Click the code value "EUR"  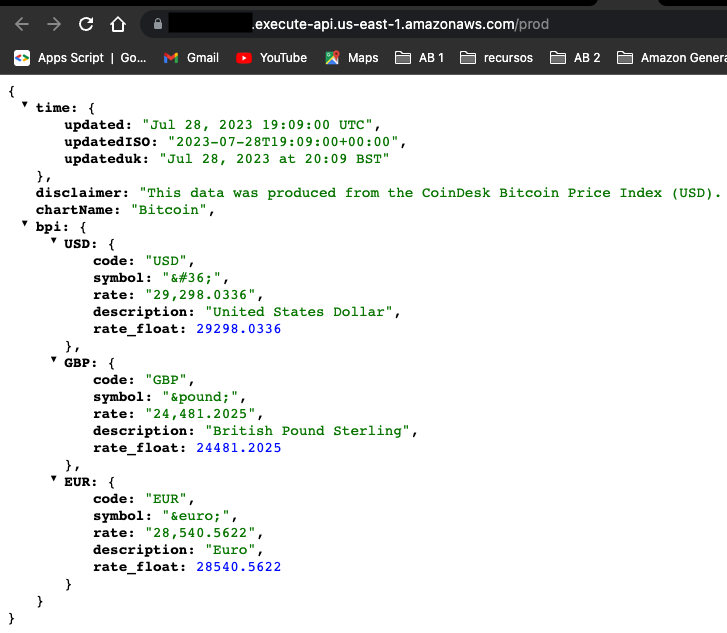[x=166, y=499]
